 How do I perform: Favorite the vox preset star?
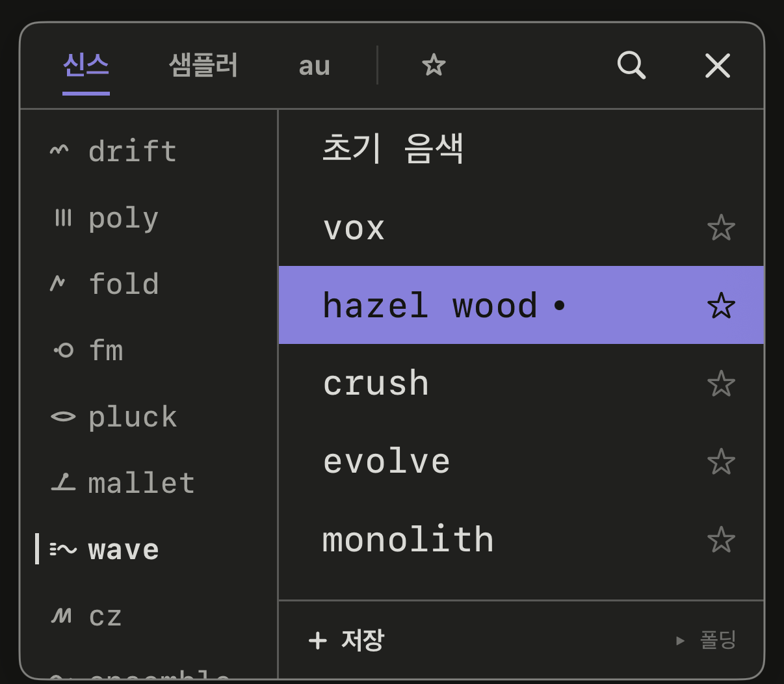click(x=721, y=228)
